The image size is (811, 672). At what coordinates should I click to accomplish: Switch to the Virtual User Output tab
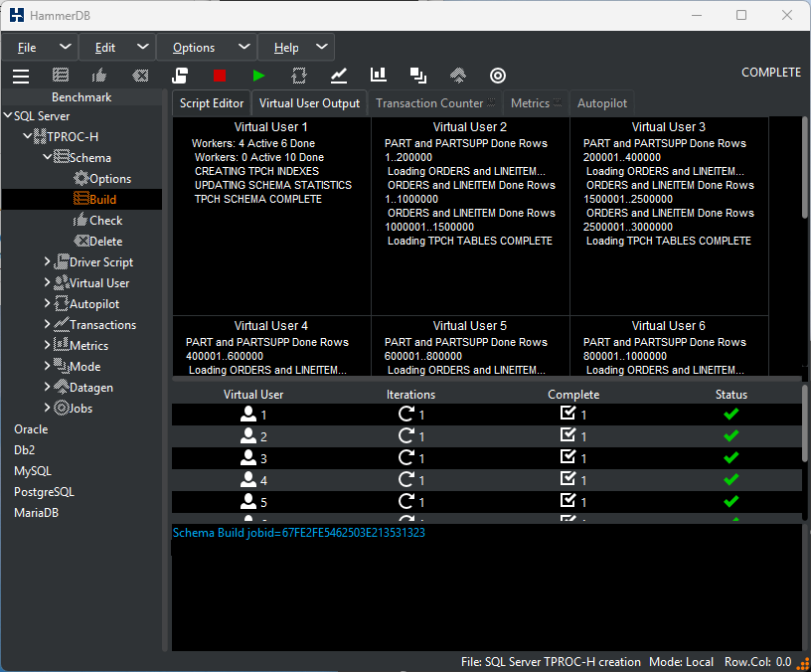[309, 103]
